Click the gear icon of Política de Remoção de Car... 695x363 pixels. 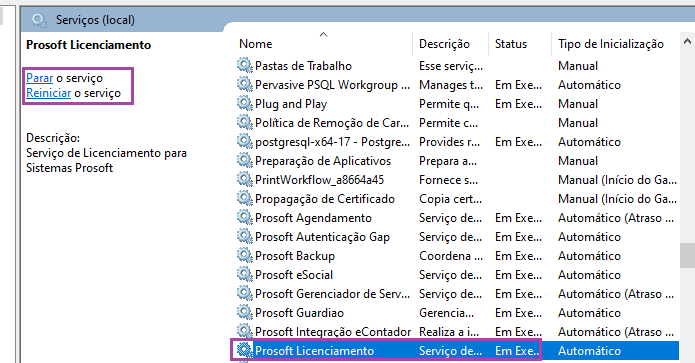pyautogui.click(x=245, y=123)
